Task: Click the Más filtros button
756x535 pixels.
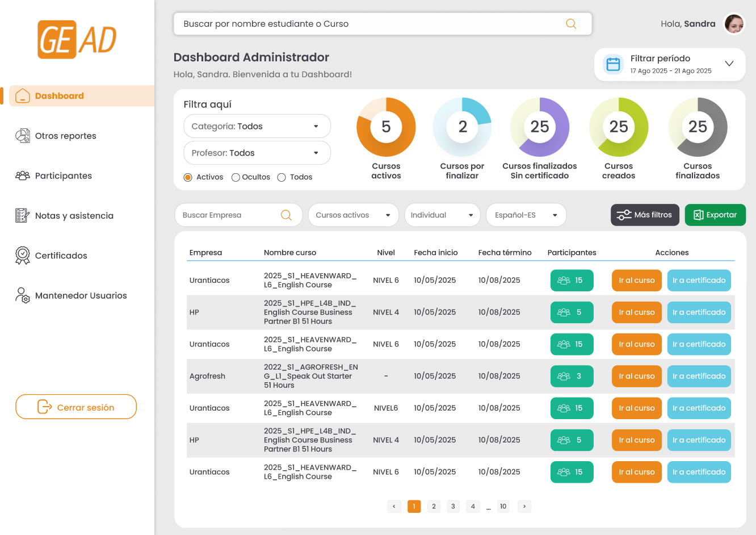Action: [x=645, y=215]
